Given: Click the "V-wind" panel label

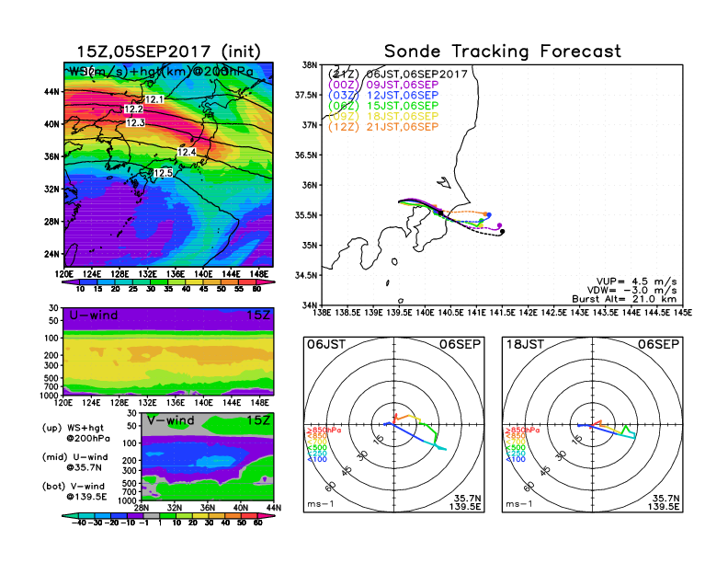Looking at the screenshot, I should coord(170,420).
